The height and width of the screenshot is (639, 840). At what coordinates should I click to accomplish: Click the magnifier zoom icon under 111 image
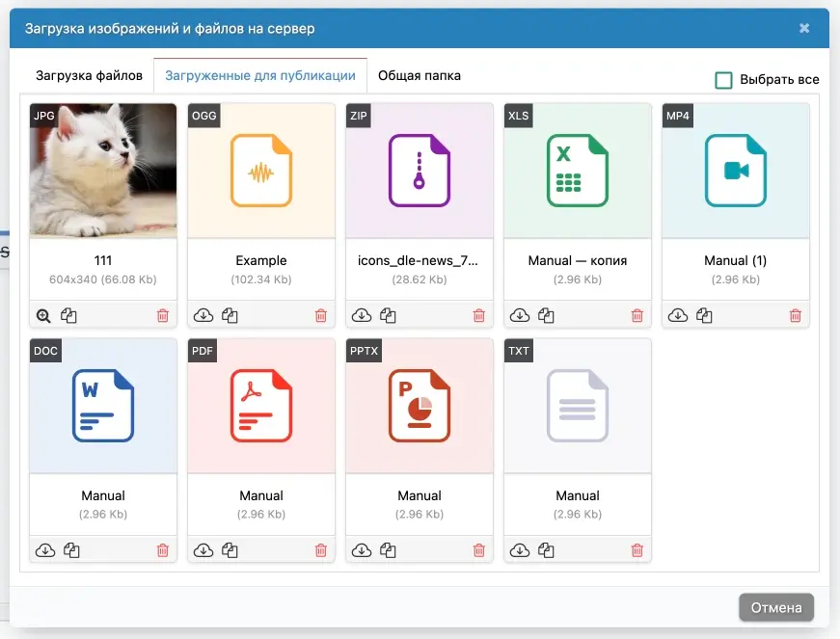[44, 315]
